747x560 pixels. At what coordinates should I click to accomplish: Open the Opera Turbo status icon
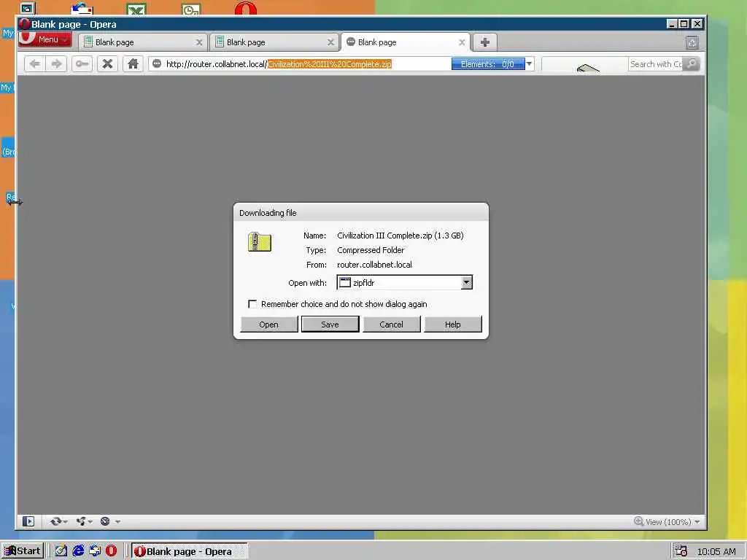click(x=105, y=521)
